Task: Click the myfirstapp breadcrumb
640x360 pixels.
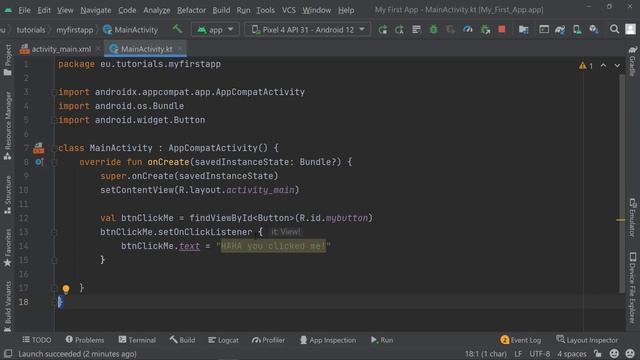Action: [x=75, y=29]
